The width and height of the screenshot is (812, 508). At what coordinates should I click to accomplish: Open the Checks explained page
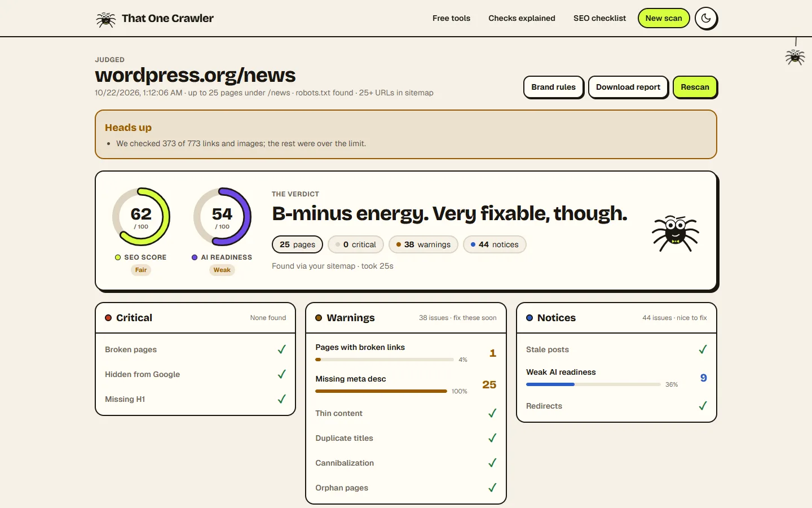click(522, 18)
